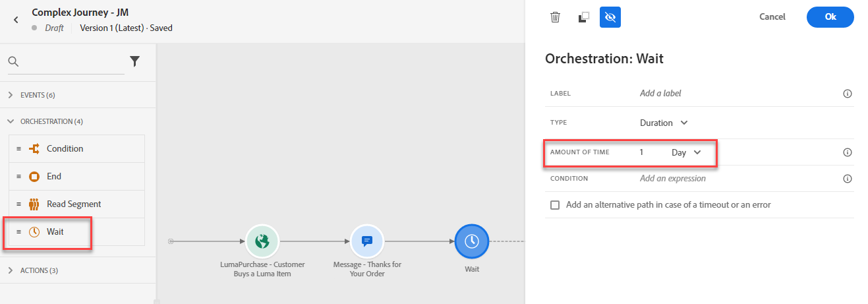Image resolution: width=868 pixels, height=304 pixels.
Task: Click the End activity row
Action: pos(76,176)
